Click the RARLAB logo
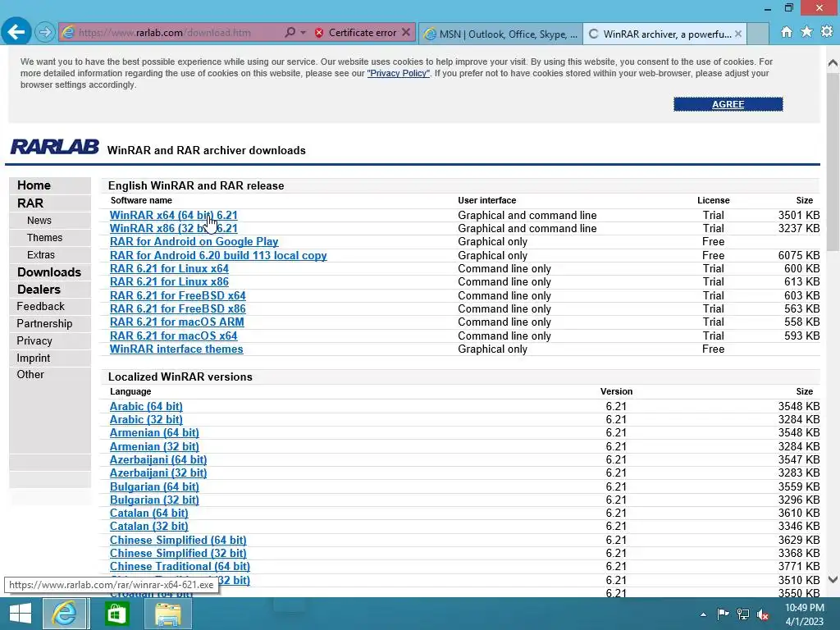Viewport: 840px width, 630px height. [55, 147]
